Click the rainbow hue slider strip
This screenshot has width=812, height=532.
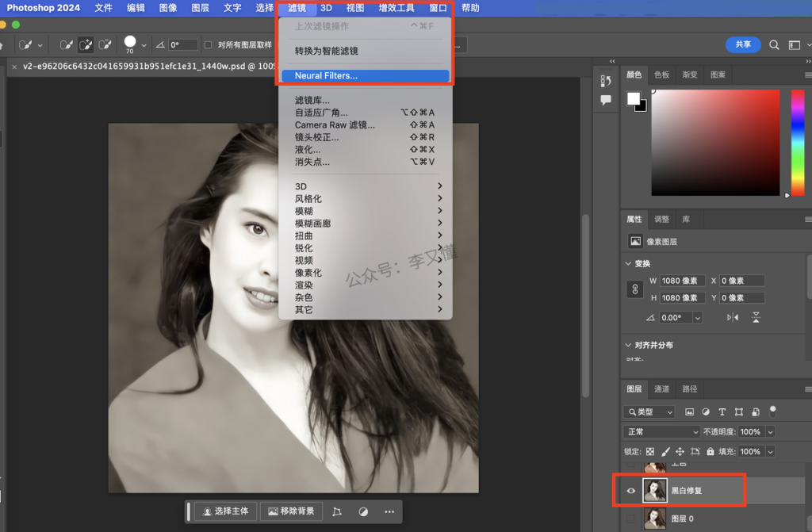798,143
